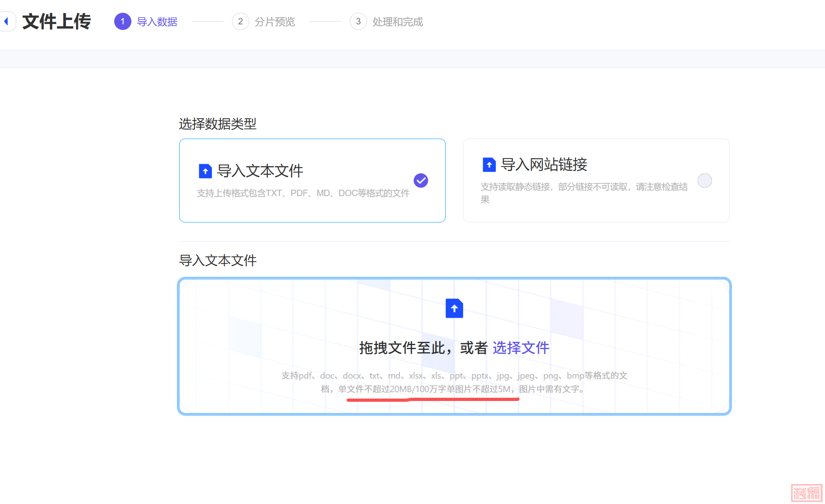
Task: Click the upload icon in 导入网站链接 card
Action: 489,165
